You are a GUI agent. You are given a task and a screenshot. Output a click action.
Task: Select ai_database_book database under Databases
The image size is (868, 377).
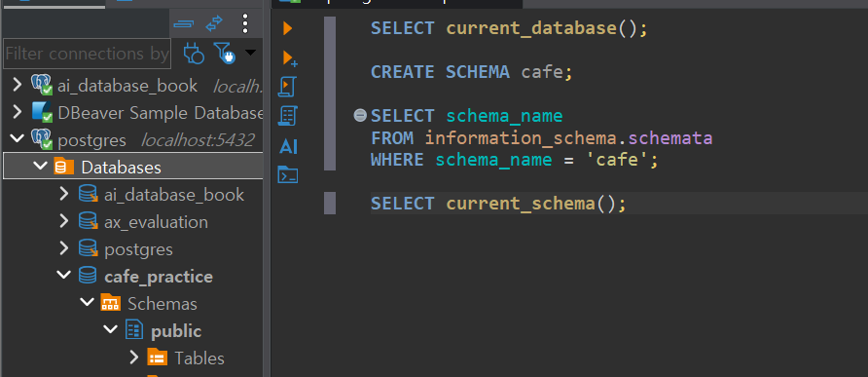[x=161, y=194]
